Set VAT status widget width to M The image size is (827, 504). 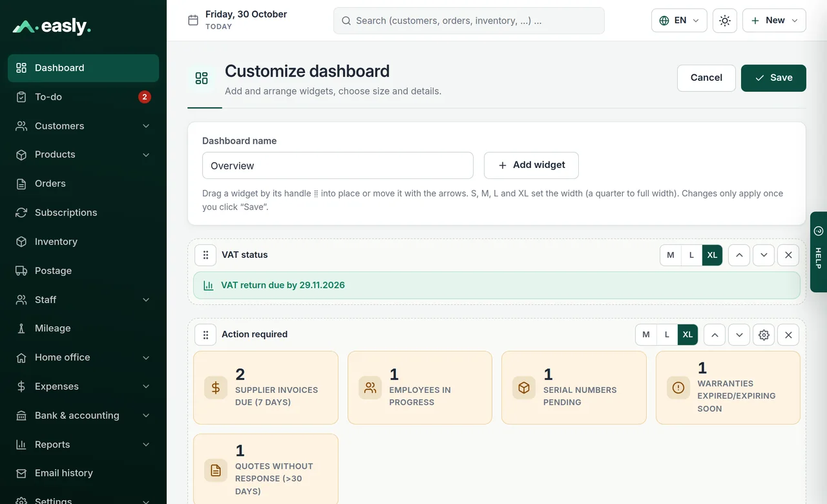click(x=671, y=255)
